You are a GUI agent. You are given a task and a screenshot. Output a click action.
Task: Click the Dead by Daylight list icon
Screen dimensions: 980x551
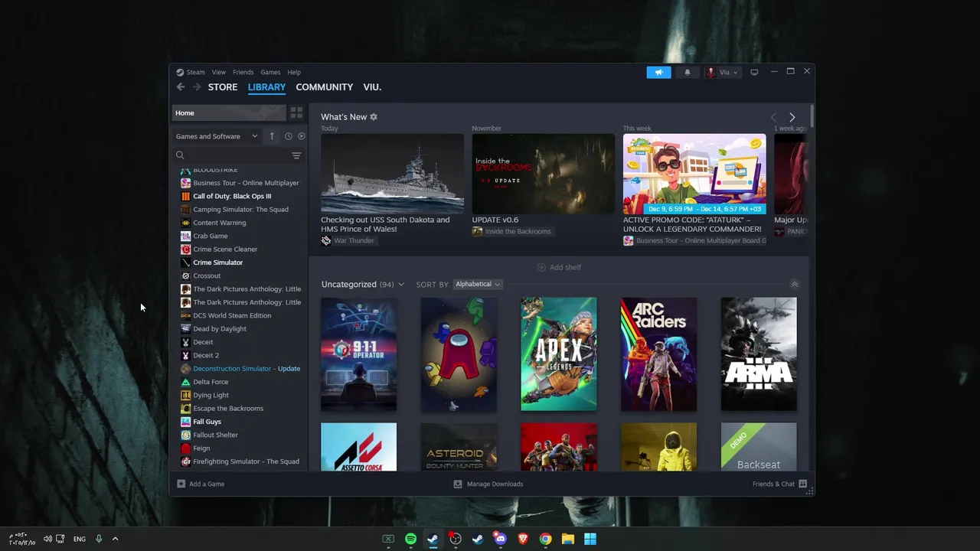[x=185, y=328]
